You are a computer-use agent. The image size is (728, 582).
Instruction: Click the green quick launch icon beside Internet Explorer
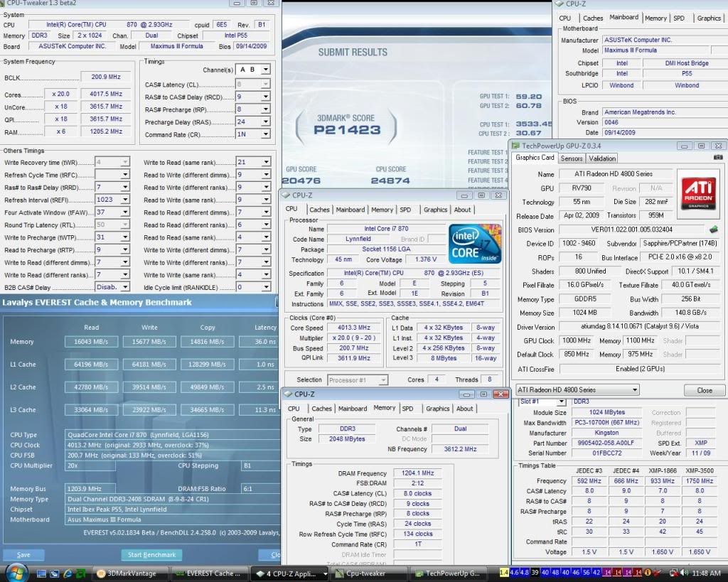(80, 573)
